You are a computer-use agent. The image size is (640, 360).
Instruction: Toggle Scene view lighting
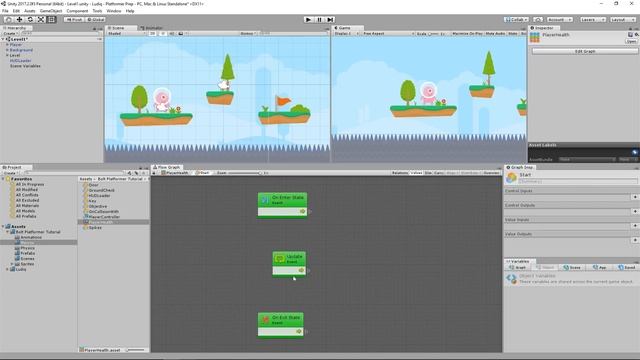(162, 33)
